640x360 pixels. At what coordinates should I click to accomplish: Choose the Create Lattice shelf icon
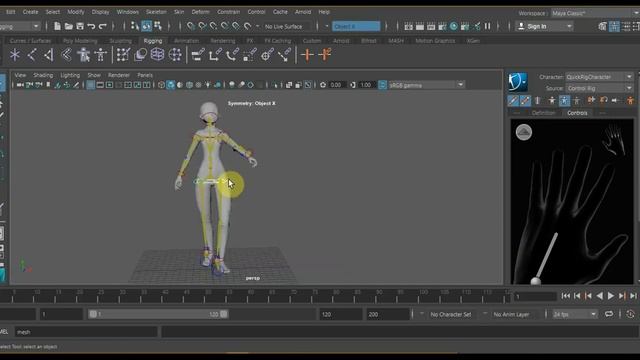click(x=158, y=55)
